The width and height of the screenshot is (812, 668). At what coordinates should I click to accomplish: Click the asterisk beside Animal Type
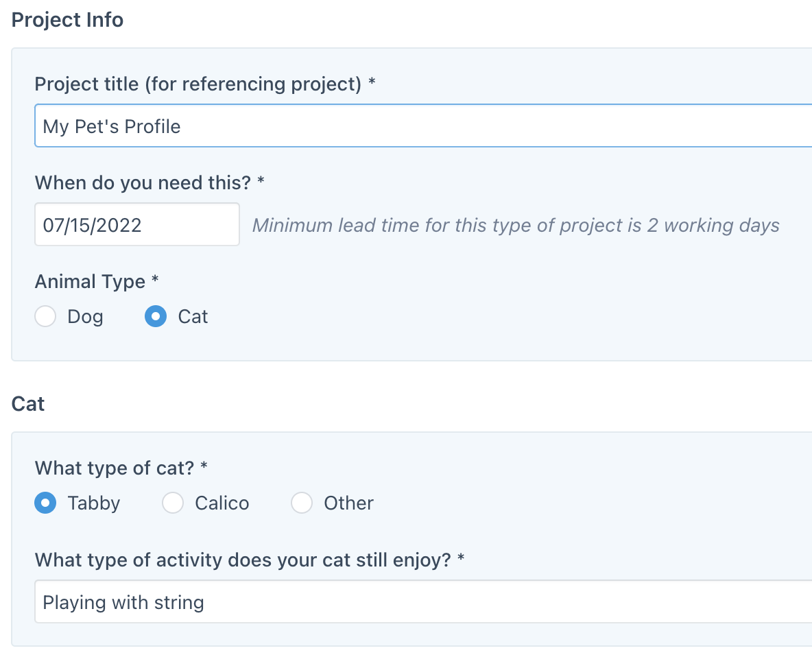tap(154, 281)
